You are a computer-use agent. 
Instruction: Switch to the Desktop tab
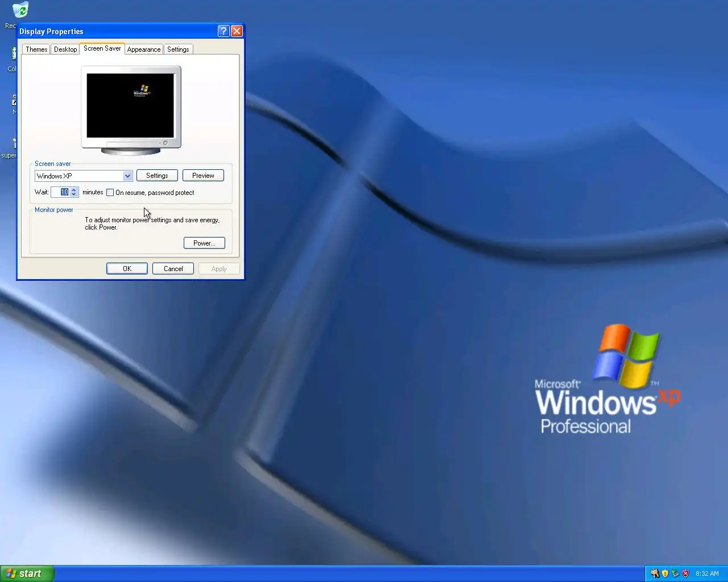(65, 49)
